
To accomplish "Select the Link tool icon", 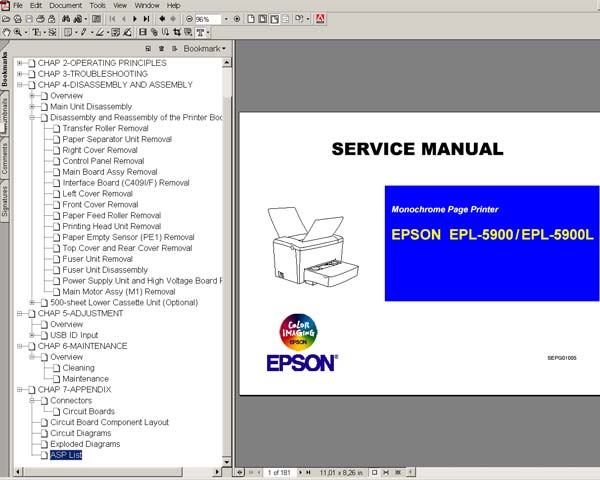I will pyautogui.click(x=154, y=33).
